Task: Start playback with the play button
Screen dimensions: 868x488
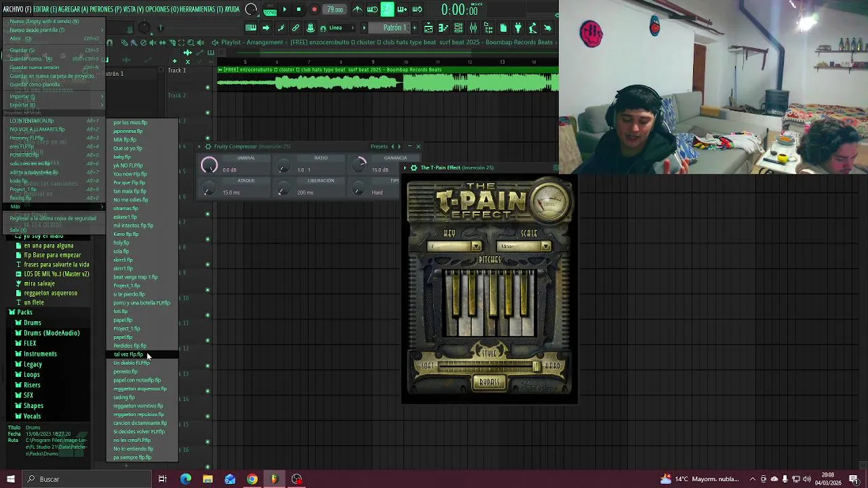Action: click(x=284, y=9)
